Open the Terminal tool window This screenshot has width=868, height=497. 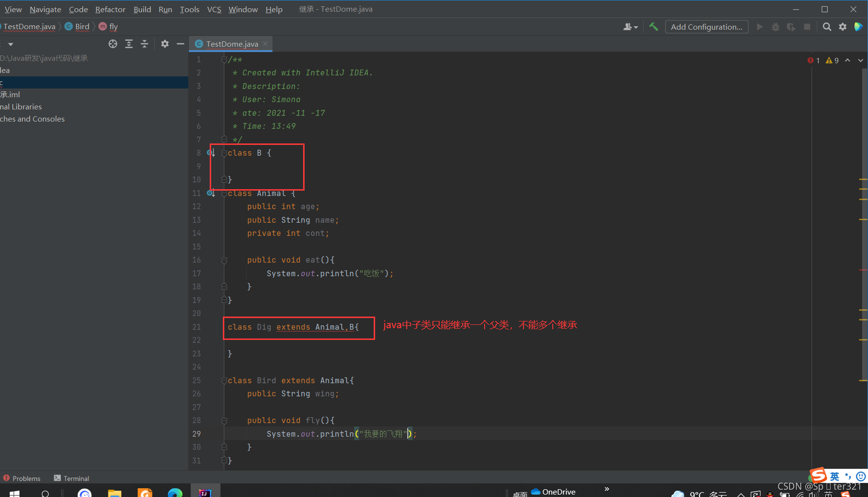tap(72, 479)
